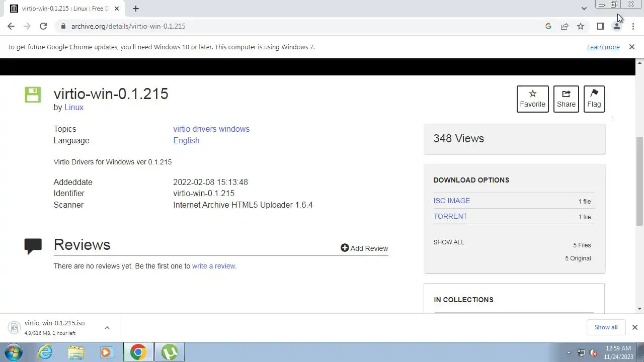Open Windows Media Player from taskbar
Screen dimensions: 644x362
pyautogui.click(x=107, y=352)
